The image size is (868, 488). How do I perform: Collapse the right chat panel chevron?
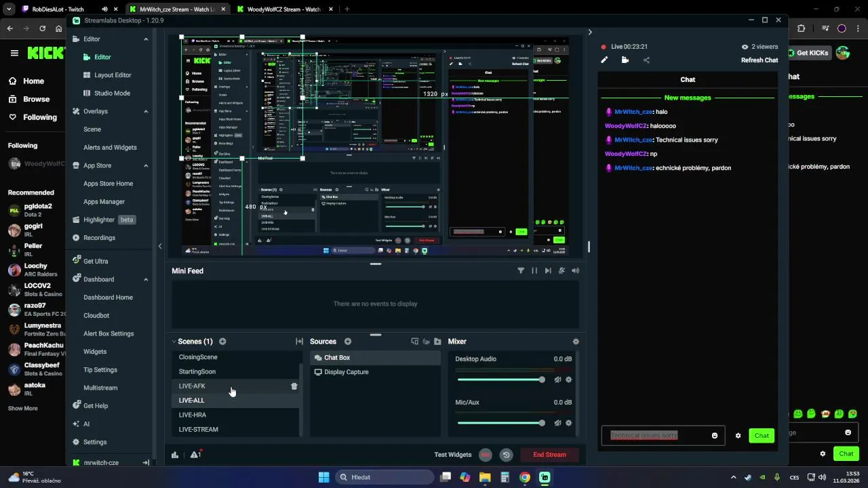[x=589, y=32]
